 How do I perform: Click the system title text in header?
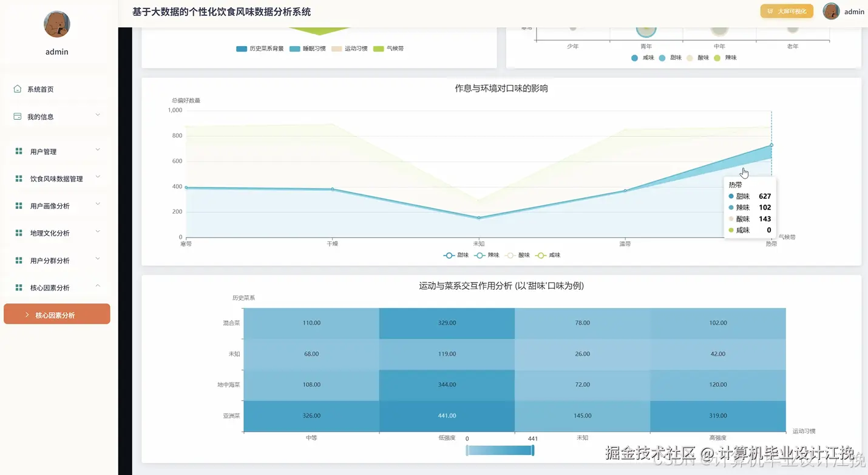coord(222,12)
